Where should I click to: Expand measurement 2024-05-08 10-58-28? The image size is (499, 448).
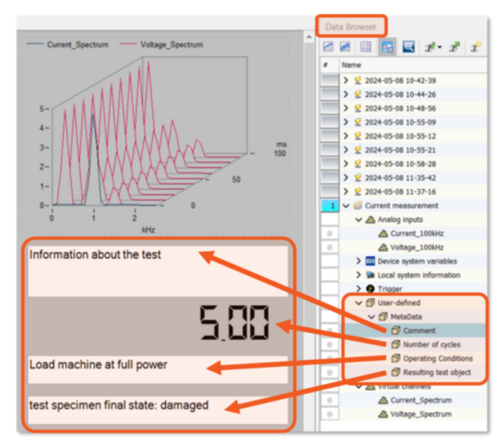tap(346, 164)
